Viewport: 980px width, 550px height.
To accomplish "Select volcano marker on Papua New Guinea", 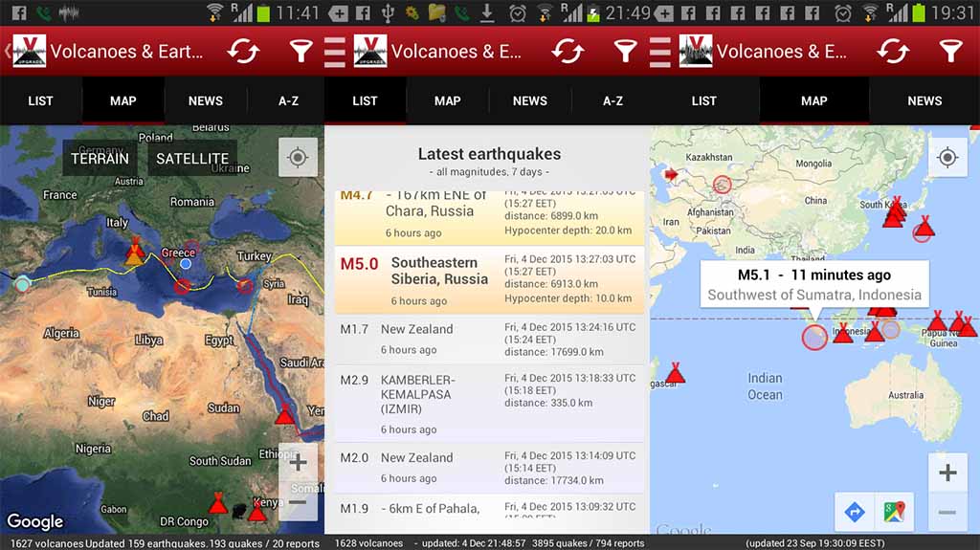I will click(937, 320).
